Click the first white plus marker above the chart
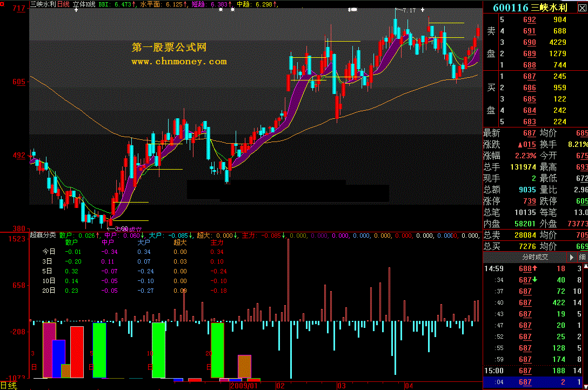The height and width of the screenshot is (390, 588). [76, 10]
